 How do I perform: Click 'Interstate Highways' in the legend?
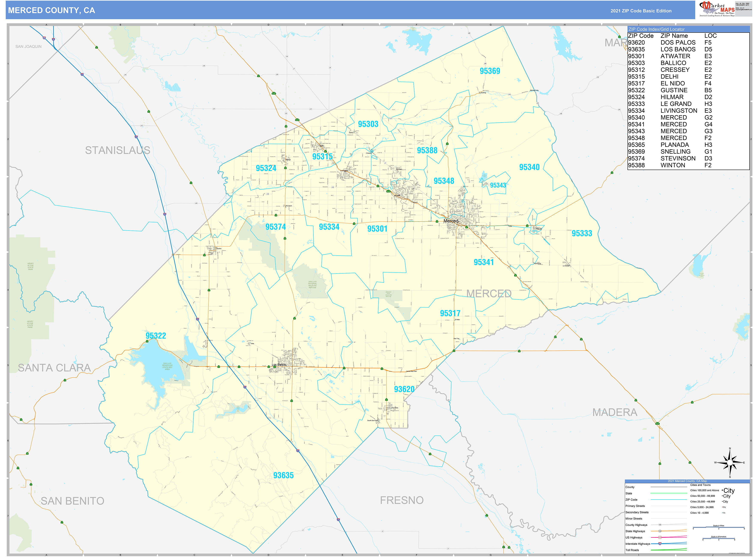pos(638,544)
